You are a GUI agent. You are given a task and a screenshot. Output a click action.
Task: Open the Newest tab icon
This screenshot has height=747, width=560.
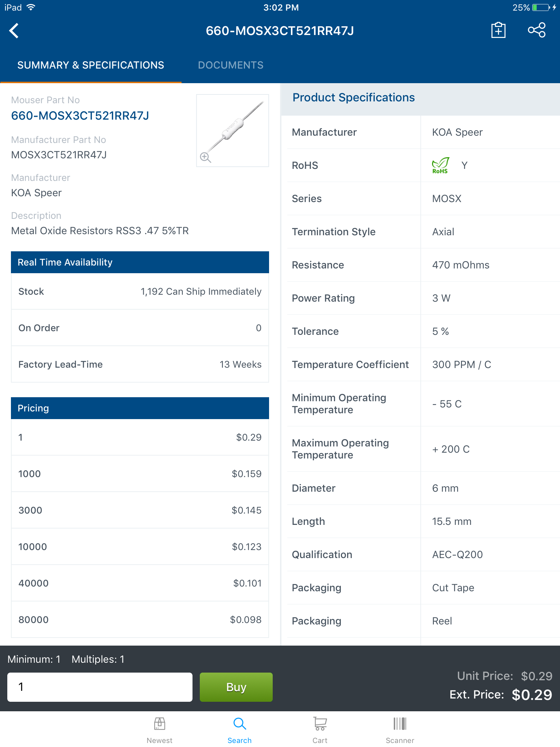(x=159, y=731)
